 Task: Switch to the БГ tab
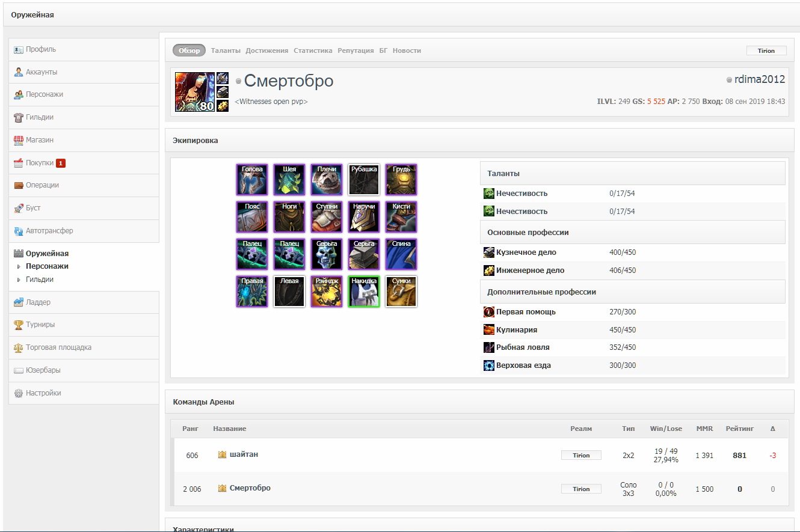coord(383,50)
